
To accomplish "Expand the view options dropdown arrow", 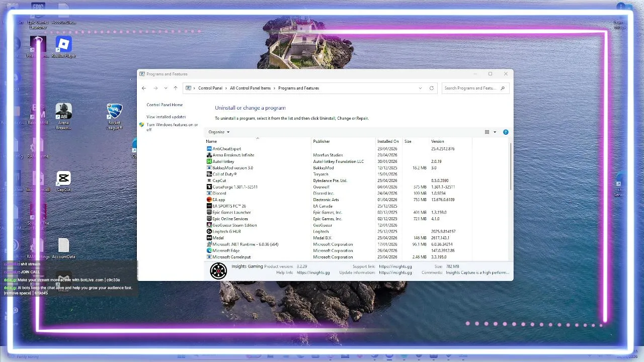I will (x=495, y=132).
